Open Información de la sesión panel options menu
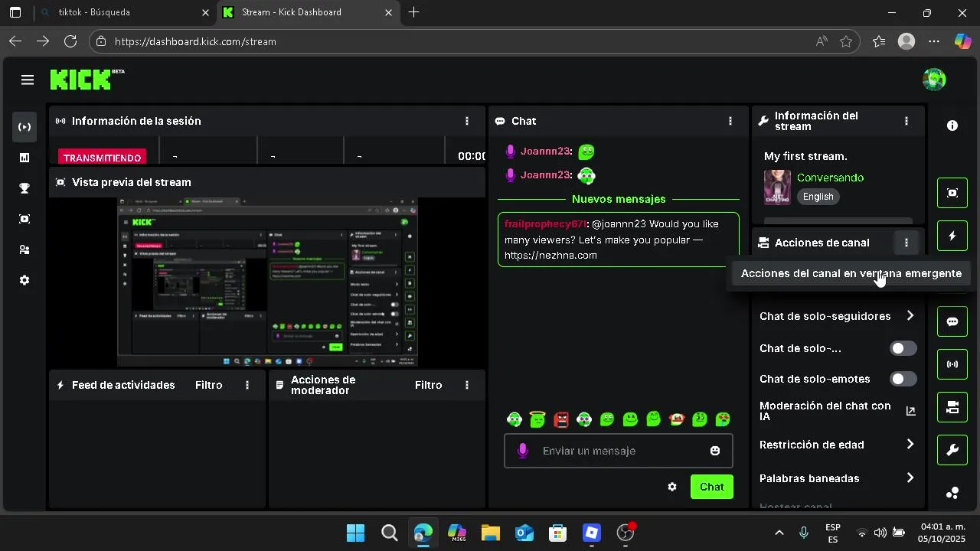Screen dimensions: 980x551 click(467, 121)
